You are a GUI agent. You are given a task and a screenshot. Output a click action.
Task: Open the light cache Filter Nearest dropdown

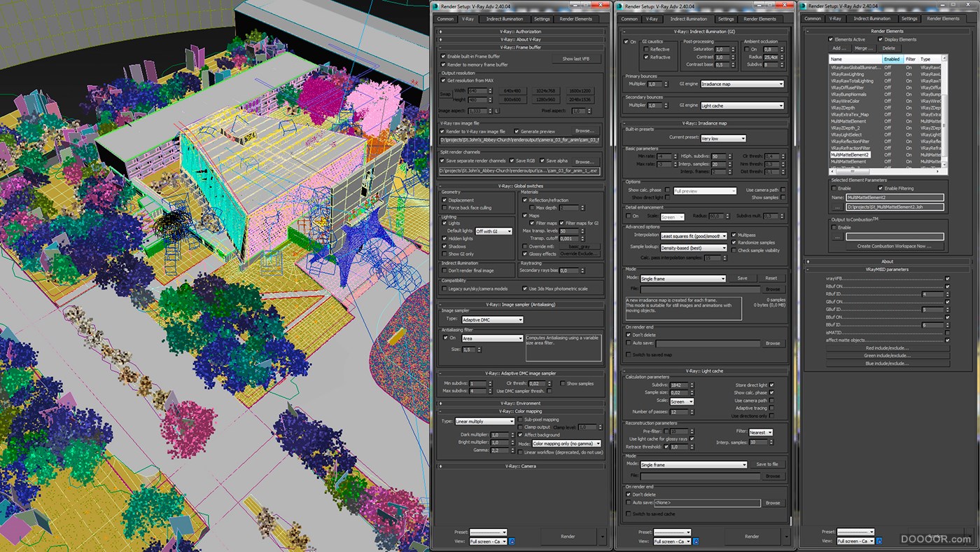[x=761, y=432]
